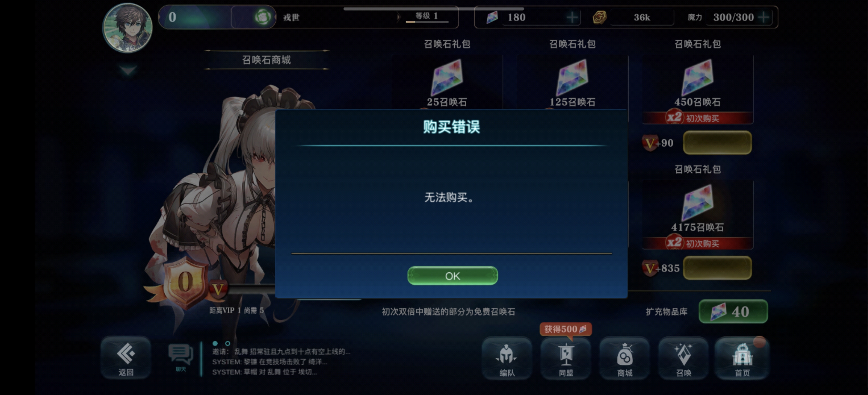Tap the player avatar portrait

[127, 27]
